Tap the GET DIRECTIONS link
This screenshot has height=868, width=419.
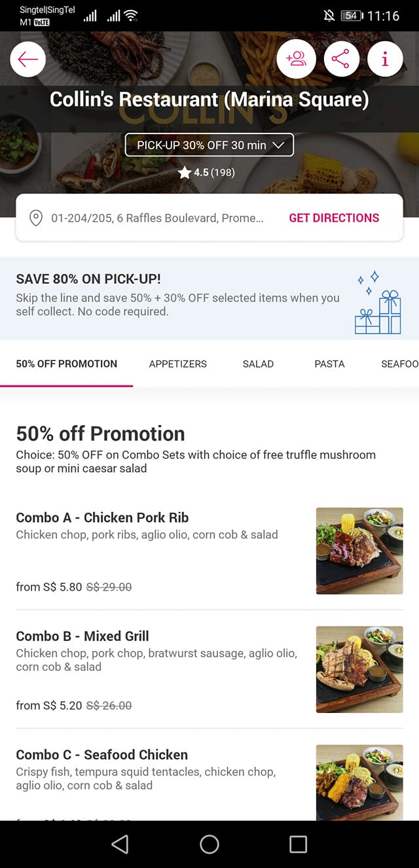334,218
